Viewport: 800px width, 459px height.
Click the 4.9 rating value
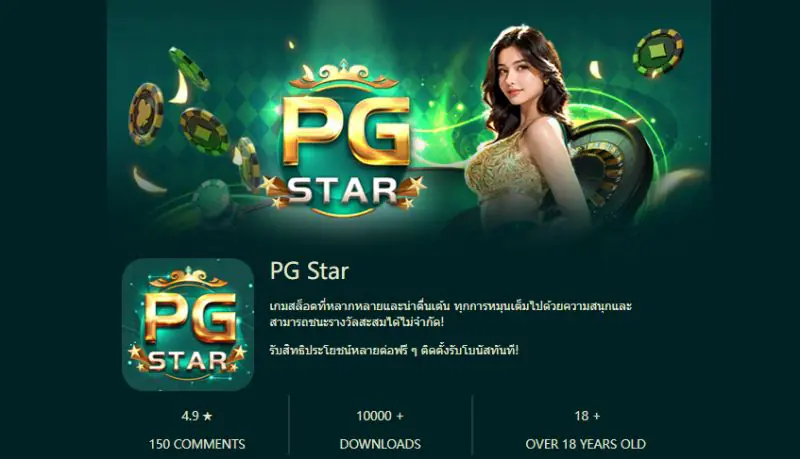click(x=190, y=416)
